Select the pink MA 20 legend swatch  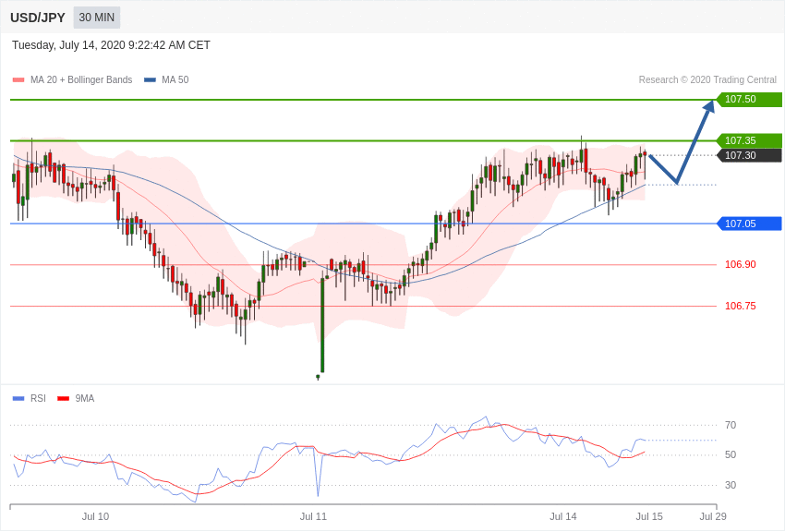(x=18, y=80)
